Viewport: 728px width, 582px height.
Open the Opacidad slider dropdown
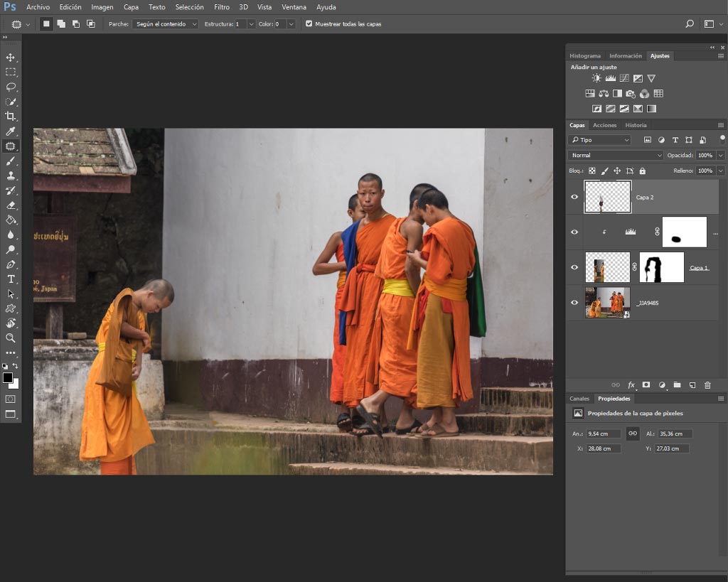click(721, 155)
